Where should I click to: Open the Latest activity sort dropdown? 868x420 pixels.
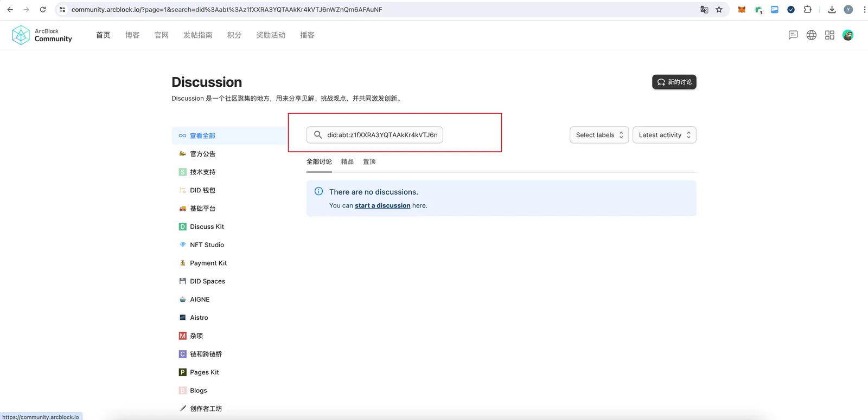pyautogui.click(x=665, y=135)
